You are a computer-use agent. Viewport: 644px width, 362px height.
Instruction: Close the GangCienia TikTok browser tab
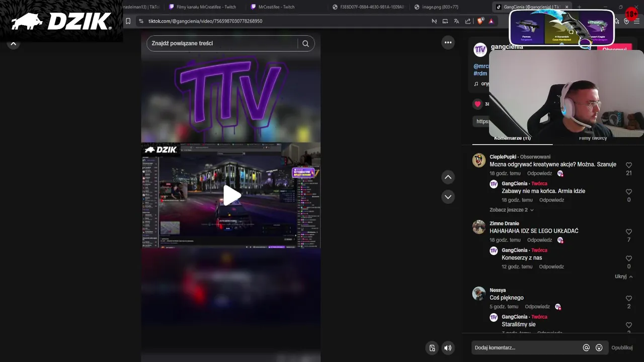pos(567,7)
